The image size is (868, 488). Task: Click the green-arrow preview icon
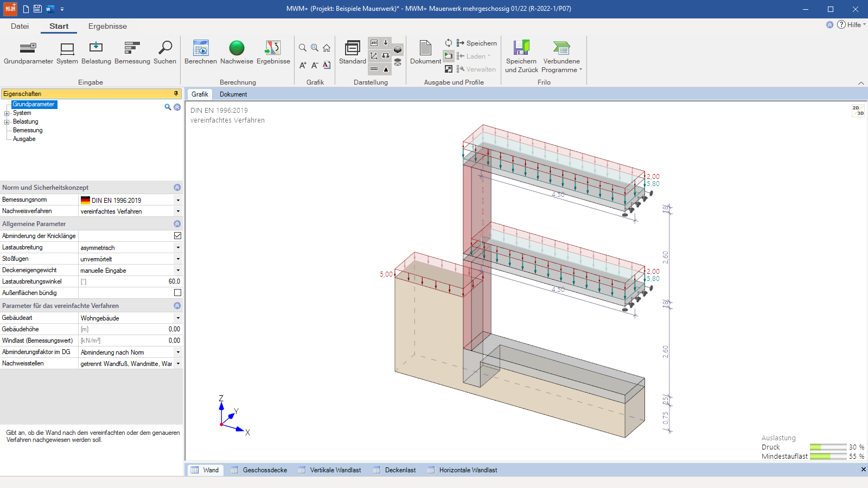click(449, 56)
